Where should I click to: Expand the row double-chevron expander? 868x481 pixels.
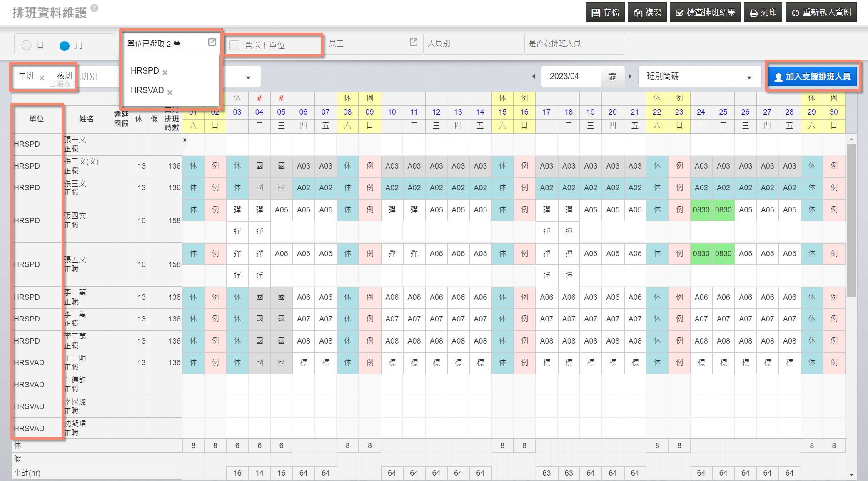[185, 140]
